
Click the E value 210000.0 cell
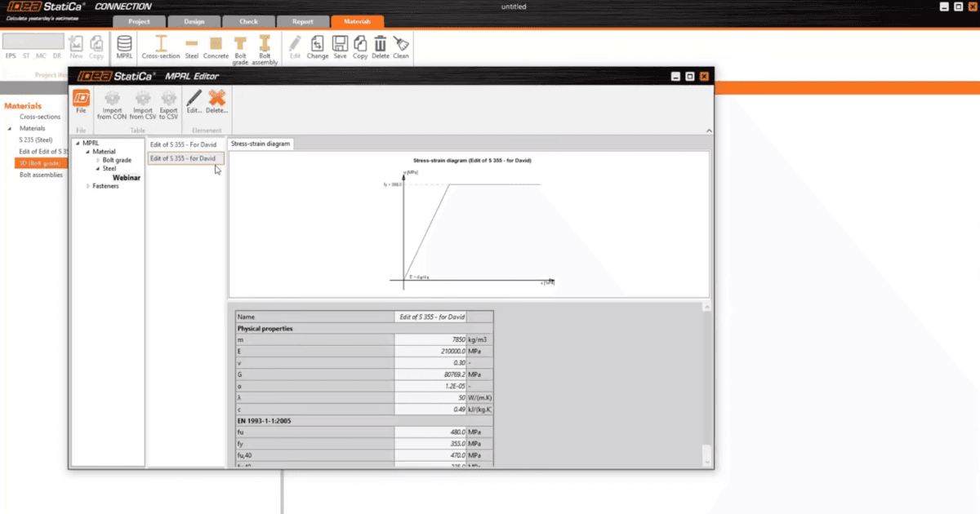[430, 350]
